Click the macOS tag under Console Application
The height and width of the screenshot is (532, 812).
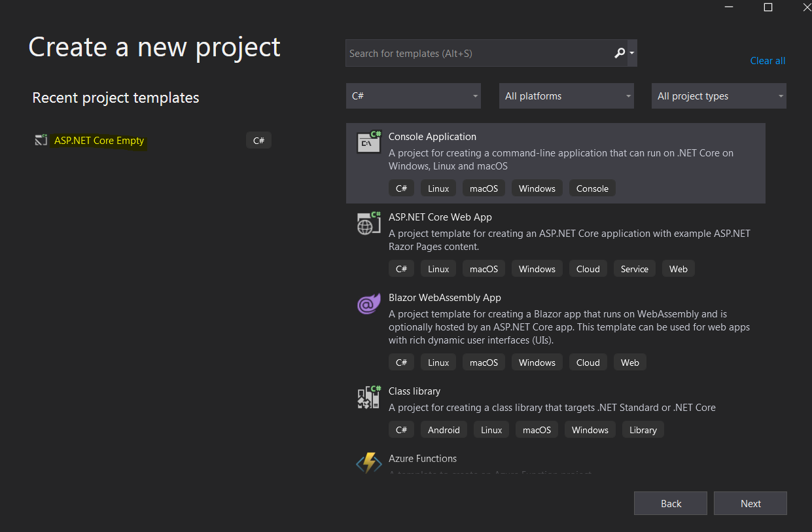484,188
